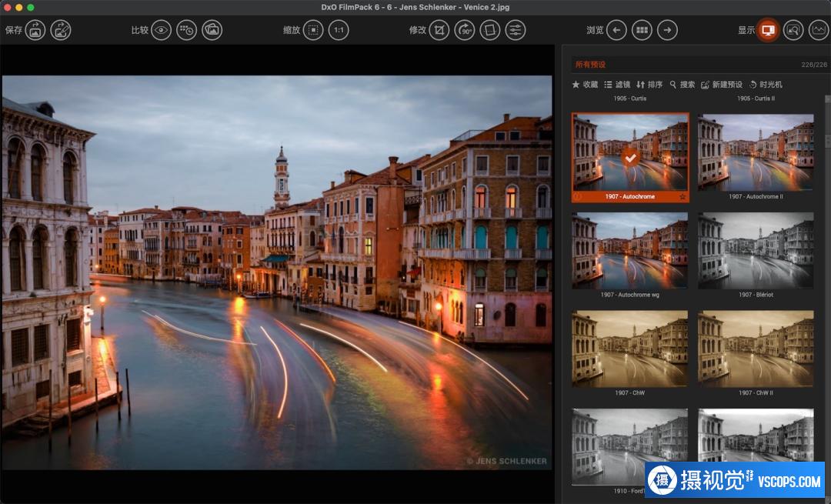Open the 时光机 time machine
Viewport: 831px width, 504px height.
[x=766, y=85]
